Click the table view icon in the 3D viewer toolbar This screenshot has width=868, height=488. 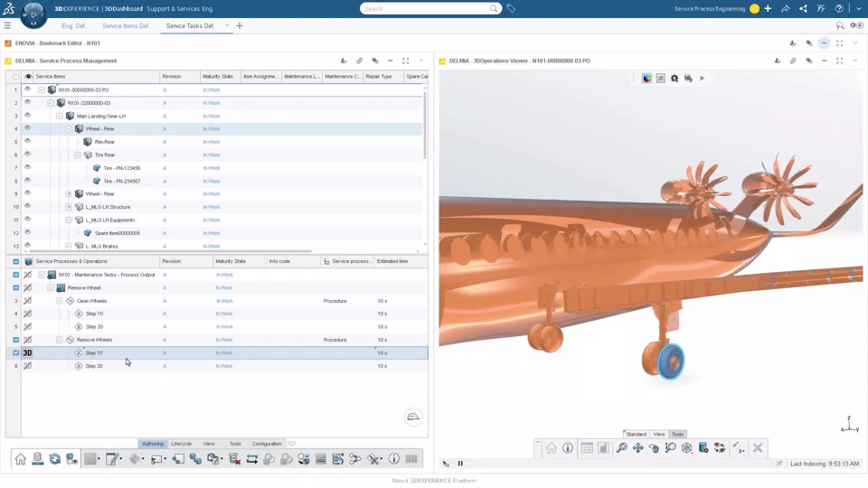(x=588, y=448)
